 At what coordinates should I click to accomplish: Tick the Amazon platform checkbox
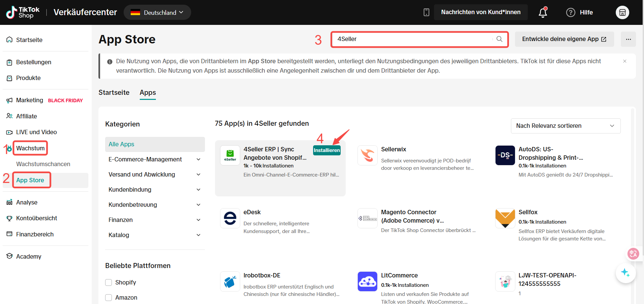coord(109,298)
